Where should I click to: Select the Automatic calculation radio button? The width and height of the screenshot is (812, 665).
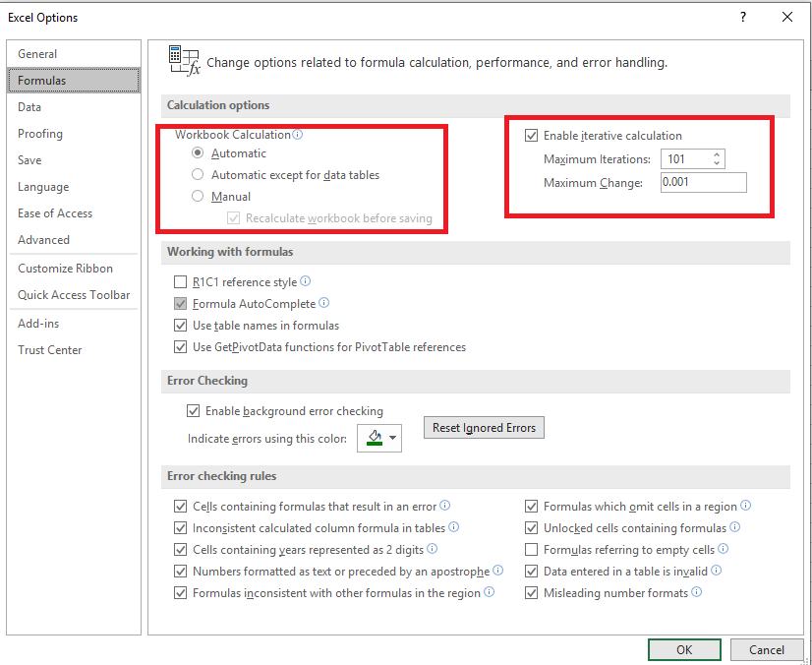(198, 152)
